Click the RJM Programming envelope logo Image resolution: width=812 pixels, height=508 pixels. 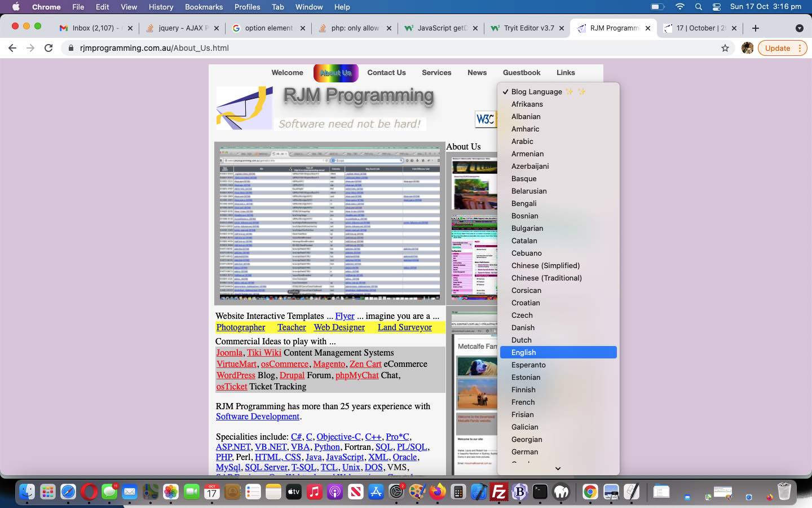pyautogui.click(x=245, y=108)
